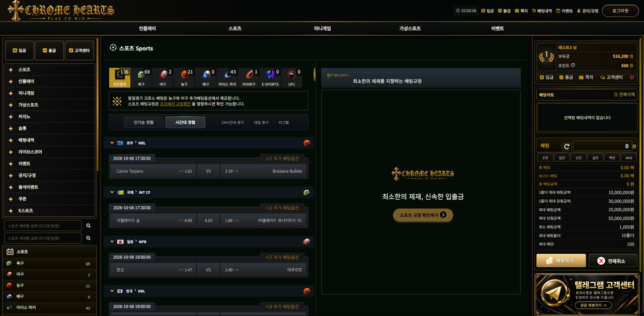Place the bet with 배팅하기
This screenshot has width=644, height=316.
point(561,260)
